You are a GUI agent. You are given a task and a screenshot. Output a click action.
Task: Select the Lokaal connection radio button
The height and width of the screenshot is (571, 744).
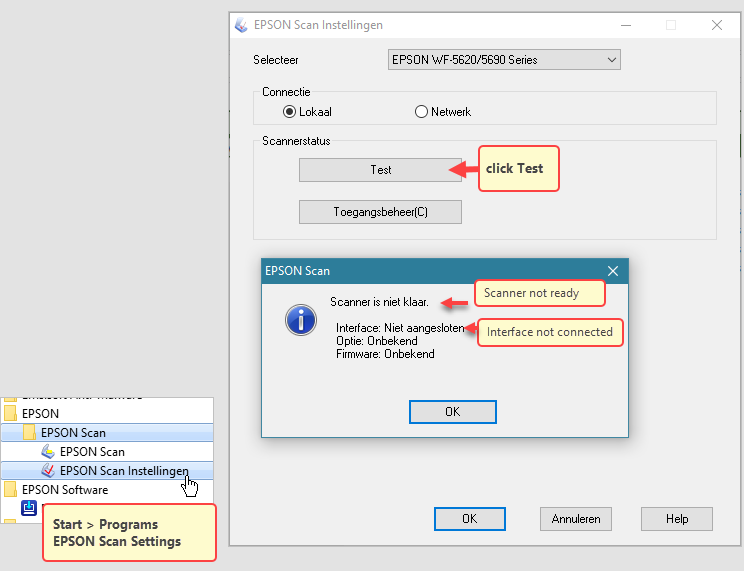tap(289, 112)
